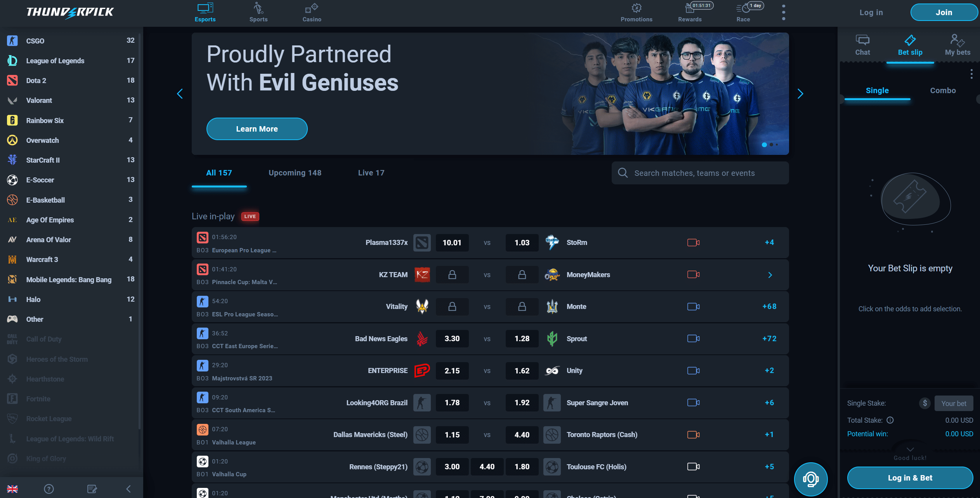The image size is (980, 498).
Task: Switch bet slip to Combo mode
Action: [943, 90]
